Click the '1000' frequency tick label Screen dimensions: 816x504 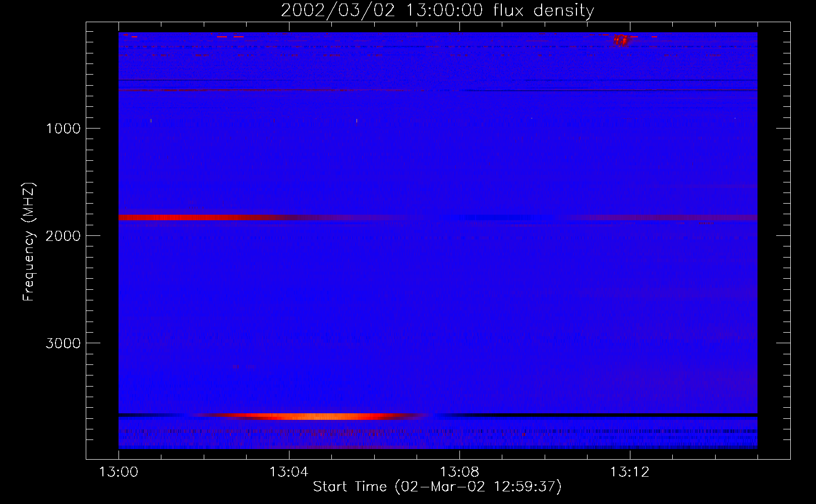click(x=63, y=128)
